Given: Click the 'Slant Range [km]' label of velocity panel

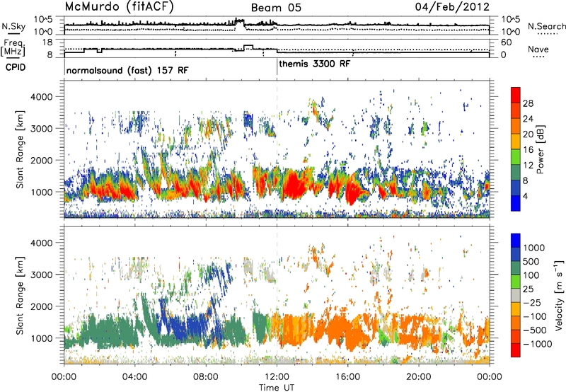Looking at the screenshot, I should coord(21,296).
